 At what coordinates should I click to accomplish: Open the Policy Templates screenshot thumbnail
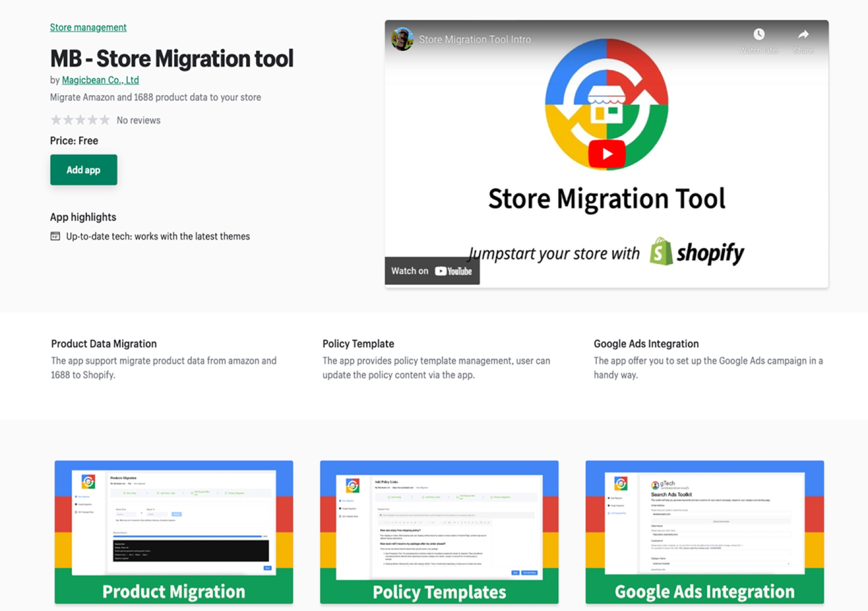click(x=439, y=532)
